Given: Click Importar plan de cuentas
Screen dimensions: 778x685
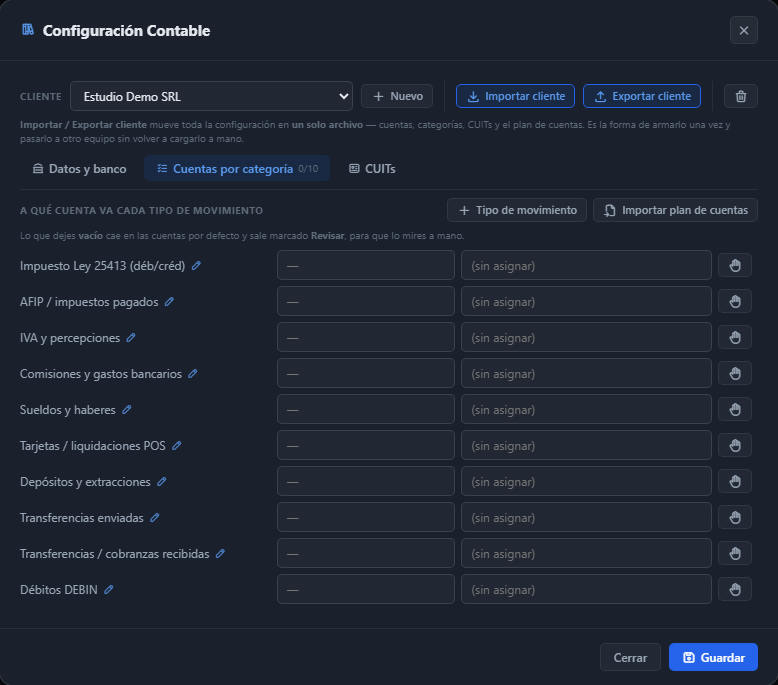Looking at the screenshot, I should pos(675,210).
